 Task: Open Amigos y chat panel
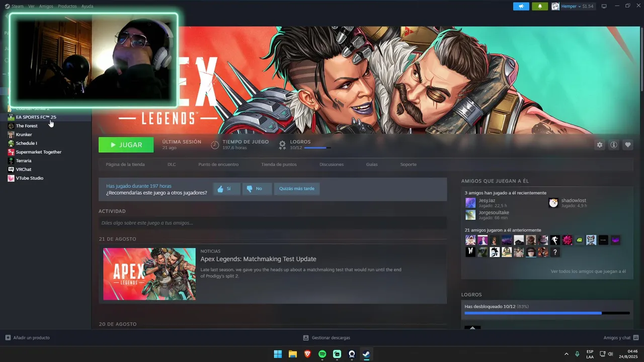(x=621, y=338)
